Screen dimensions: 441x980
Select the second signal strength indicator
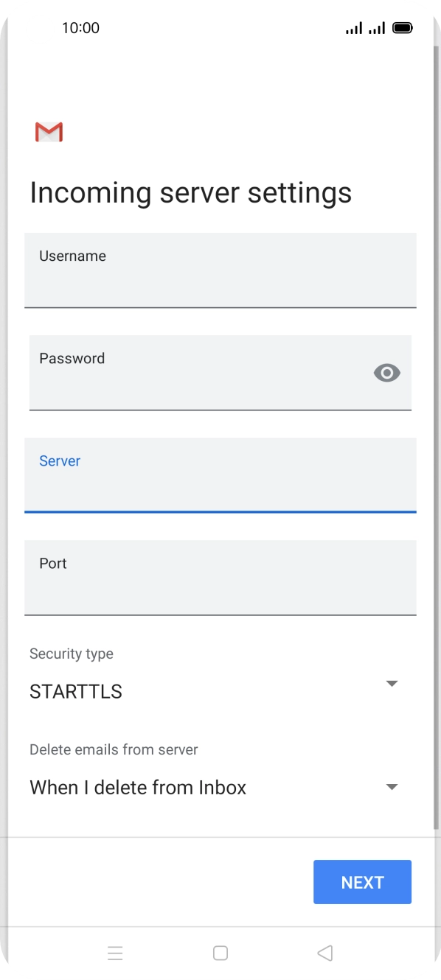pos(378,27)
